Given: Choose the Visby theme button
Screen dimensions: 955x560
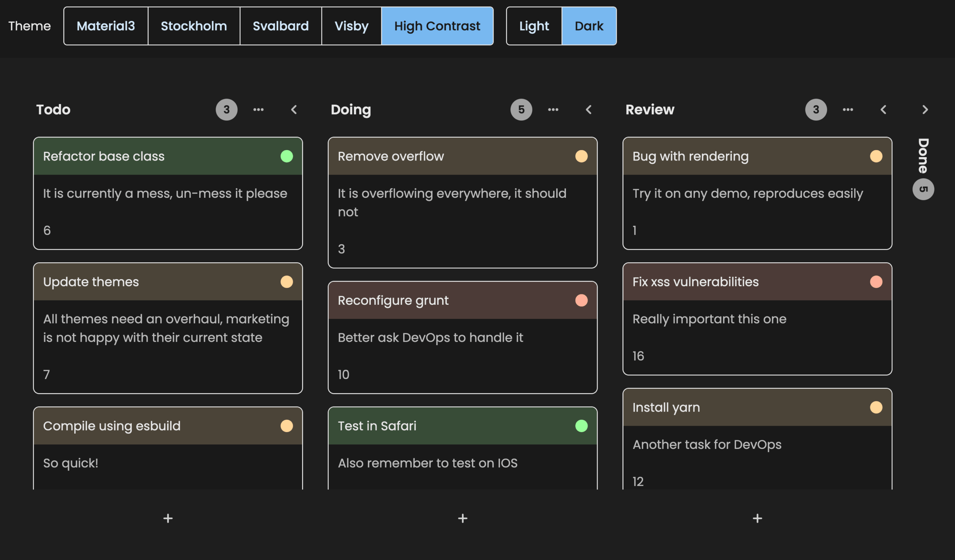Looking at the screenshot, I should [351, 26].
